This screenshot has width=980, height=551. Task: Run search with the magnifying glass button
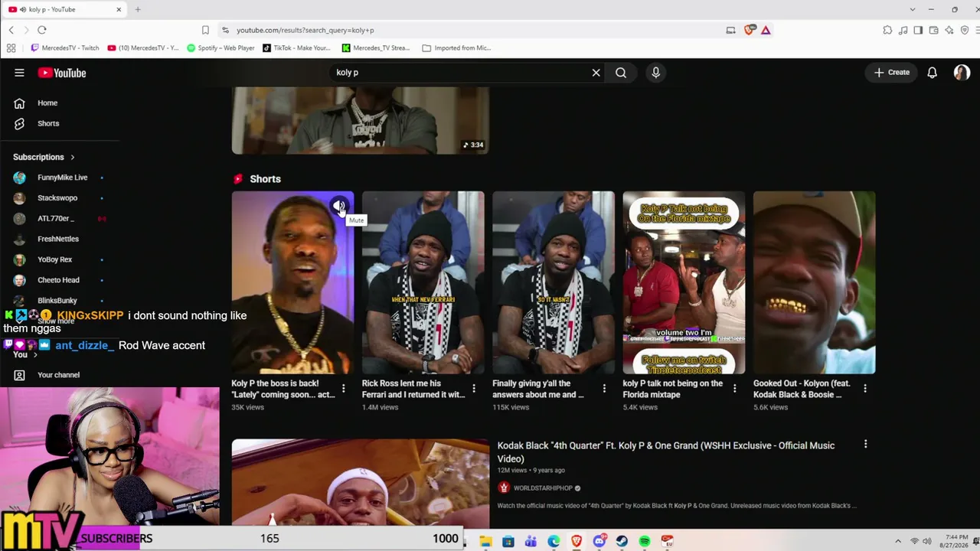621,73
